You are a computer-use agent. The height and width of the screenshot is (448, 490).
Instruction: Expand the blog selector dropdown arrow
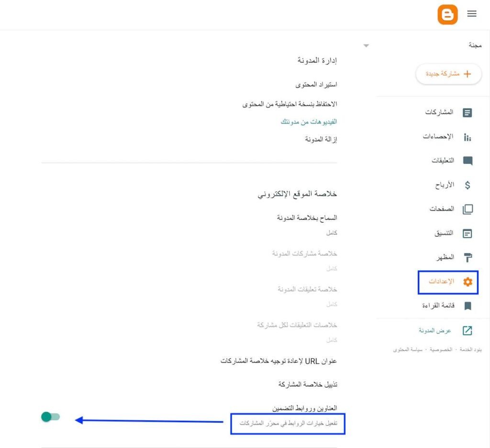pyautogui.click(x=366, y=46)
